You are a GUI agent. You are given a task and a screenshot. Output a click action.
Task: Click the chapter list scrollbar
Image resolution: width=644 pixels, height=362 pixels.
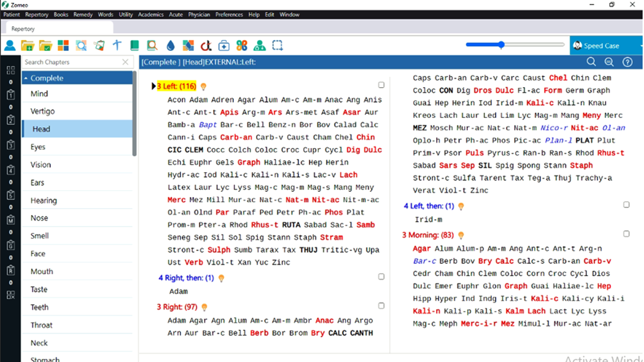click(x=134, y=114)
